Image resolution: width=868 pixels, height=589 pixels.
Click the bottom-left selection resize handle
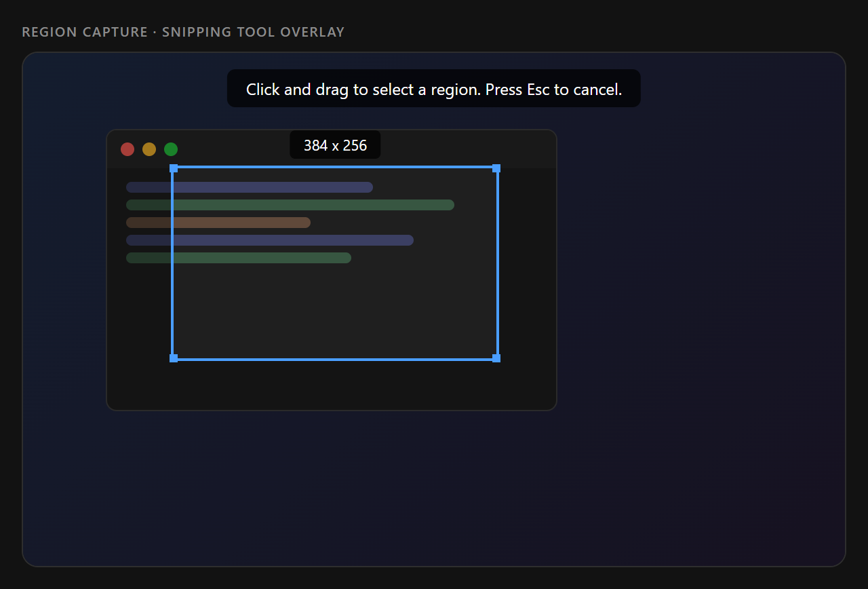(174, 358)
